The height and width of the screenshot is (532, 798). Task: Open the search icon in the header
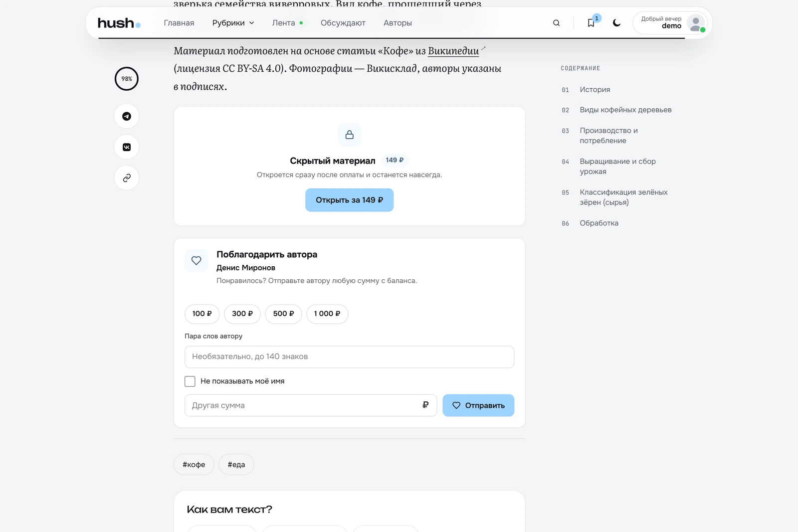(x=557, y=23)
